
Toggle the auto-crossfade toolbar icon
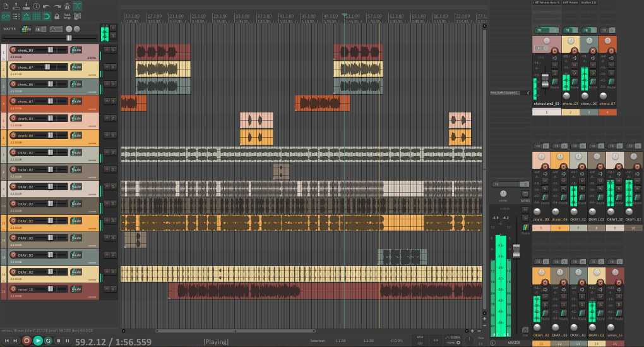click(x=77, y=6)
